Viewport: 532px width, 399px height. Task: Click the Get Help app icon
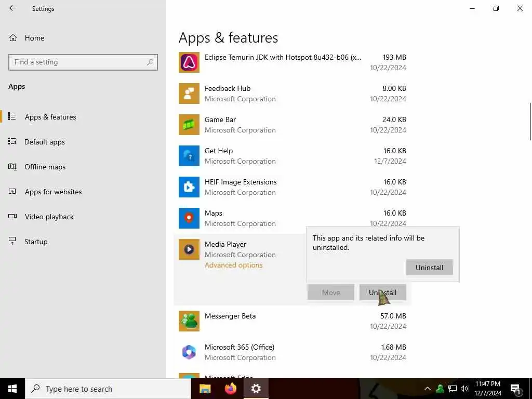point(189,156)
